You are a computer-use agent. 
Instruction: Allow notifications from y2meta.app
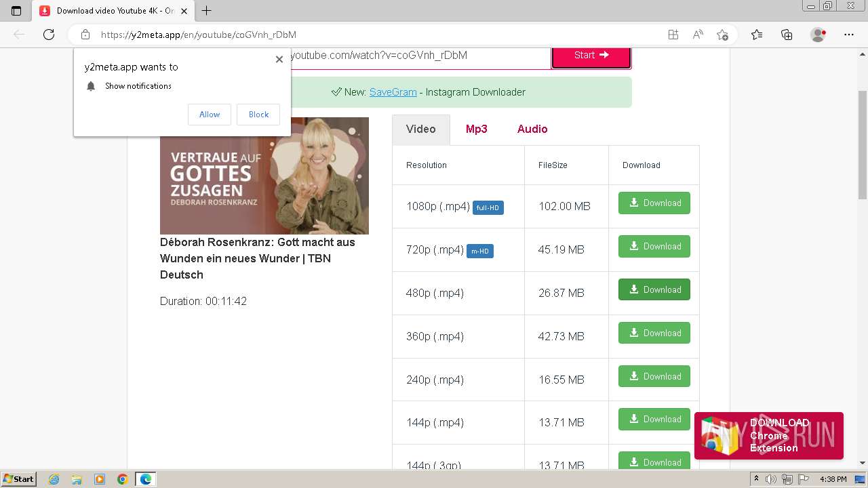tap(210, 115)
